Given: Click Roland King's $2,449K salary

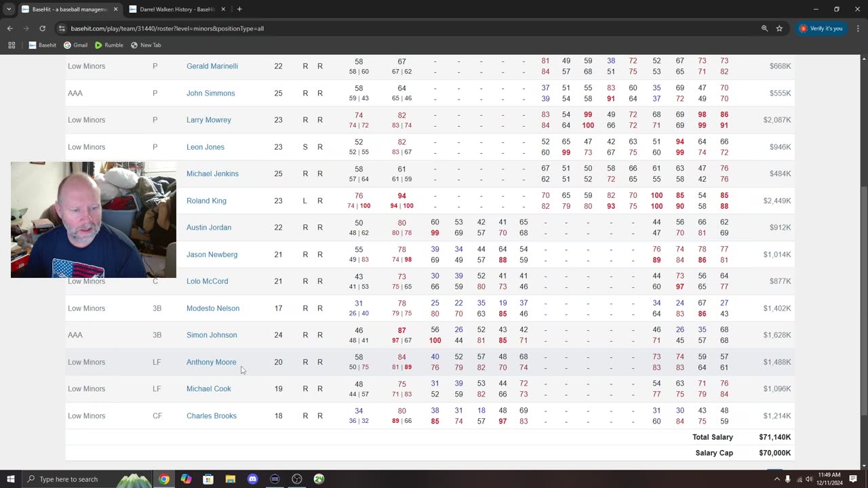Looking at the screenshot, I should (x=776, y=201).
